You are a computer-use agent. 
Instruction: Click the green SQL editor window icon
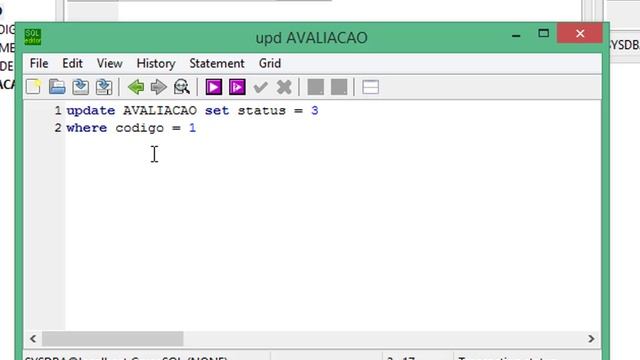[33, 37]
